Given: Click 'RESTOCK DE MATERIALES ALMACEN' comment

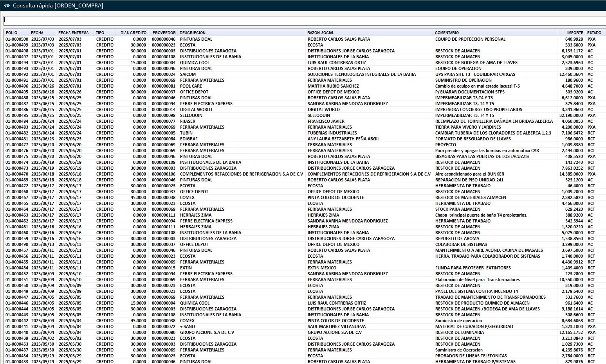Looking at the screenshot, I should tap(471, 197).
